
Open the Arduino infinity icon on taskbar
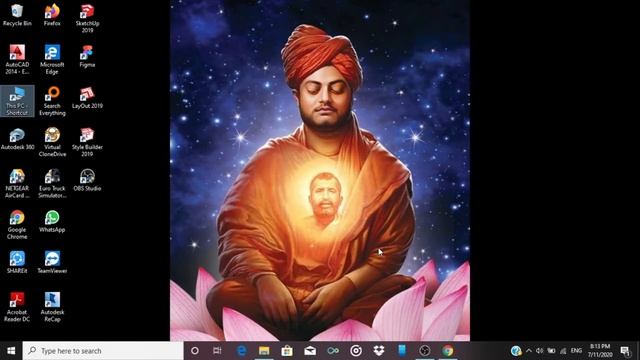[333, 351]
